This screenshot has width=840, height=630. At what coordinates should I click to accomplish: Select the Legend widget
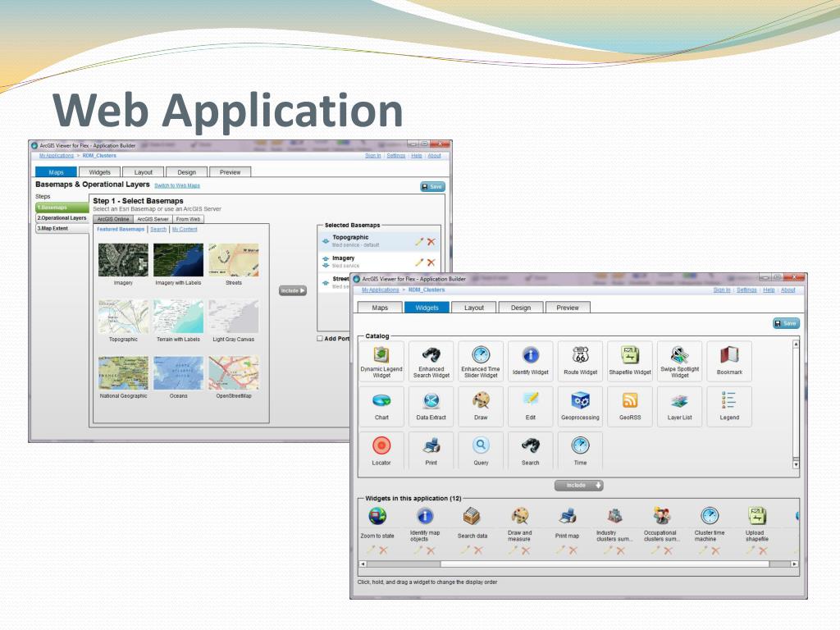tap(729, 407)
